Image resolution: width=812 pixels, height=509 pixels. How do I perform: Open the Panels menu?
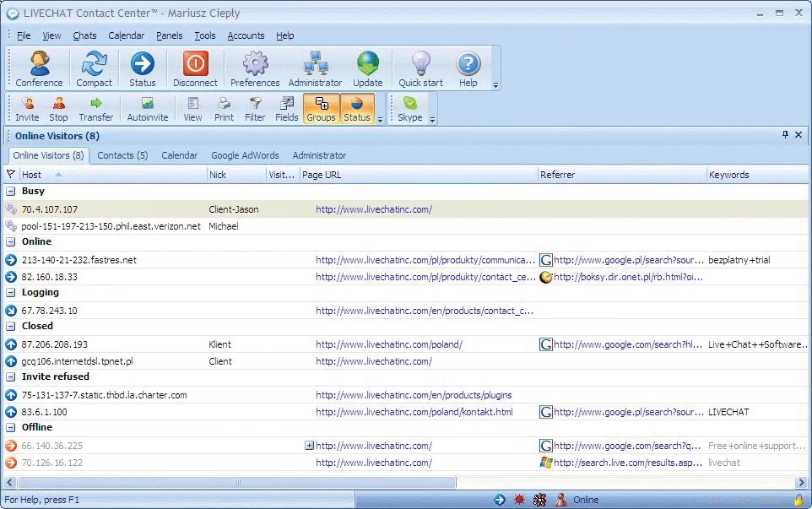point(170,35)
